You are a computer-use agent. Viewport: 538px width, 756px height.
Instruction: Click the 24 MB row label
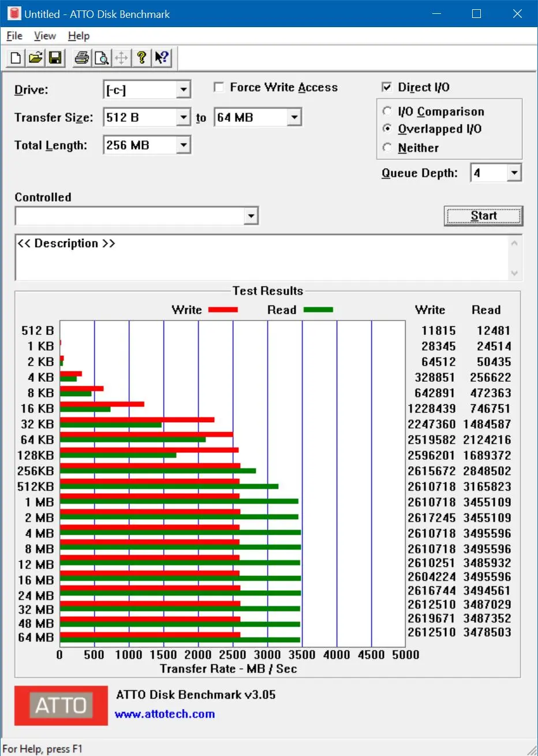36,595
